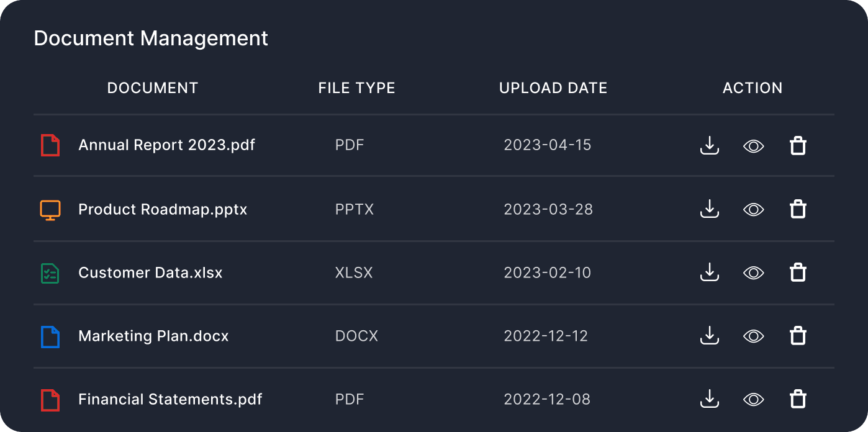
Task: View Customer Data.xlsx using eye icon
Action: click(753, 272)
